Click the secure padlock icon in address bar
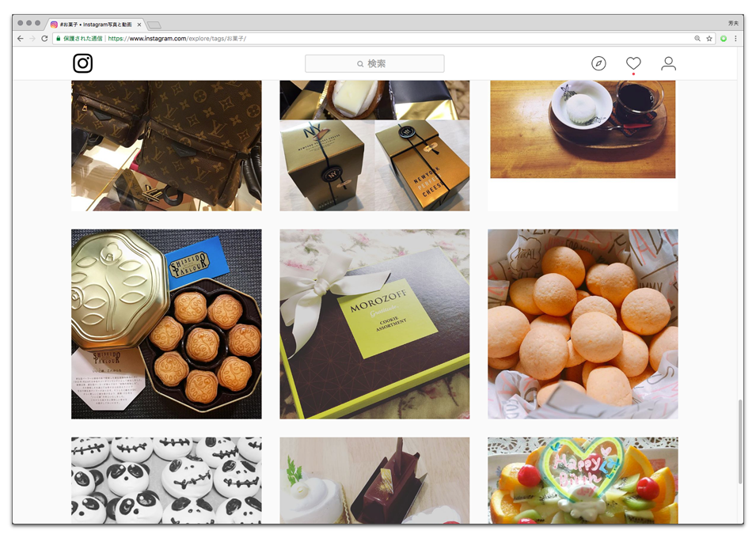Screen dimensions: 756x538 [x=59, y=39]
